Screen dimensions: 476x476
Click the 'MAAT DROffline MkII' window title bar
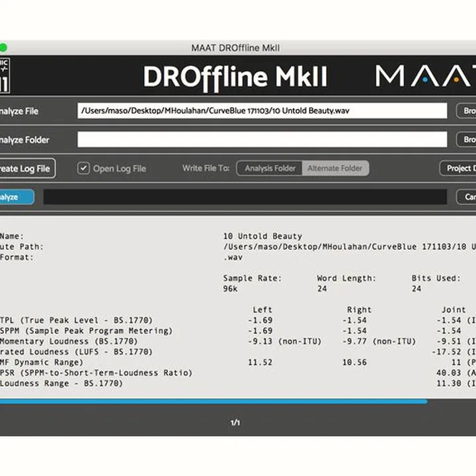[235, 48]
